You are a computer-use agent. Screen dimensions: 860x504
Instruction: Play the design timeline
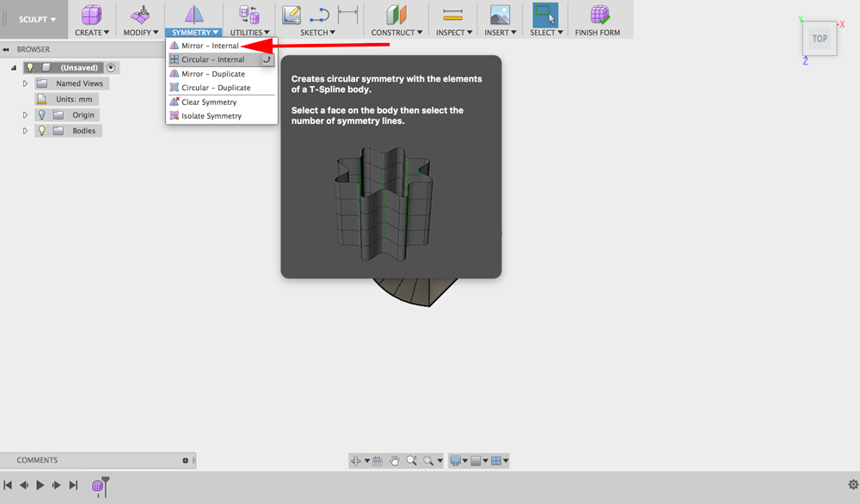[x=40, y=485]
